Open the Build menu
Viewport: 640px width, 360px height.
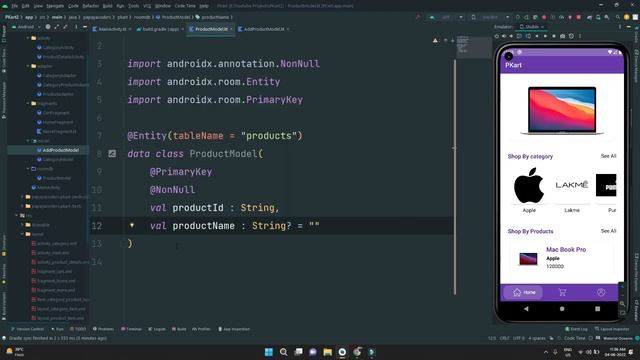(107, 6)
